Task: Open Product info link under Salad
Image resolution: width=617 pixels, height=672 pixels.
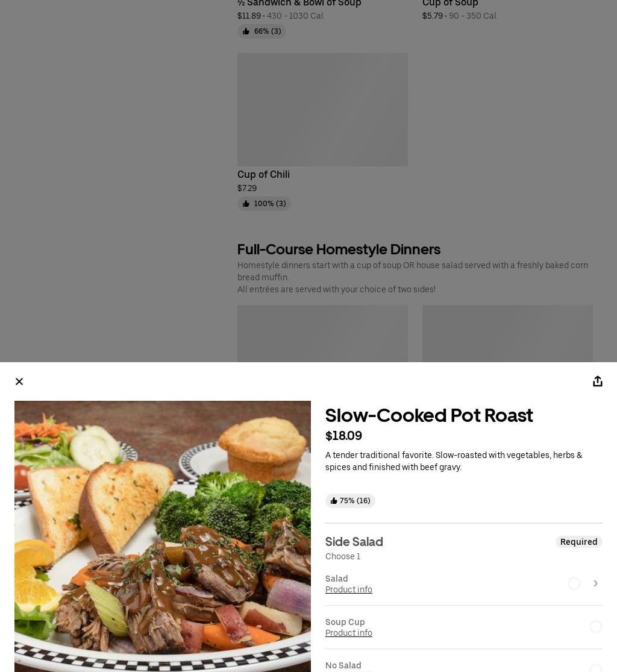Action: point(348,589)
